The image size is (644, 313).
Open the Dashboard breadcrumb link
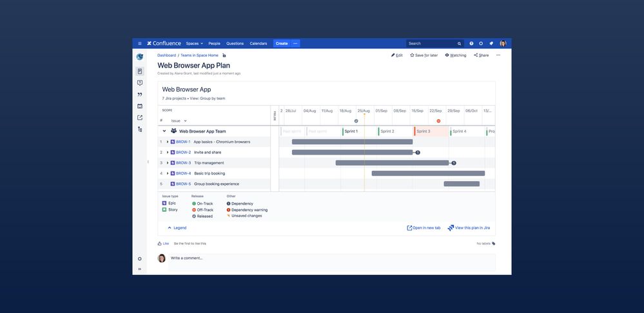pyautogui.click(x=166, y=55)
